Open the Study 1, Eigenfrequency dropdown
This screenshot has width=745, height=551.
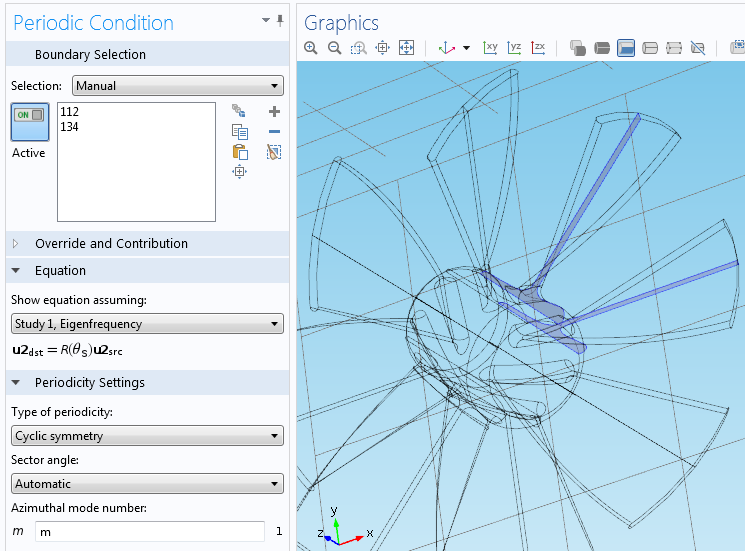[x=147, y=324]
